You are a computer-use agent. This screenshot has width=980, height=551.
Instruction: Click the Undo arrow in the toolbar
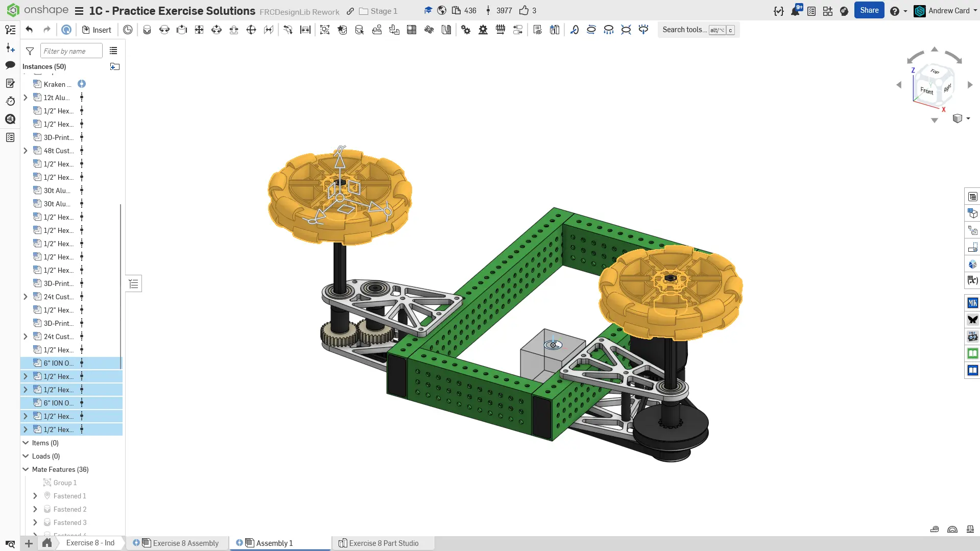(29, 30)
